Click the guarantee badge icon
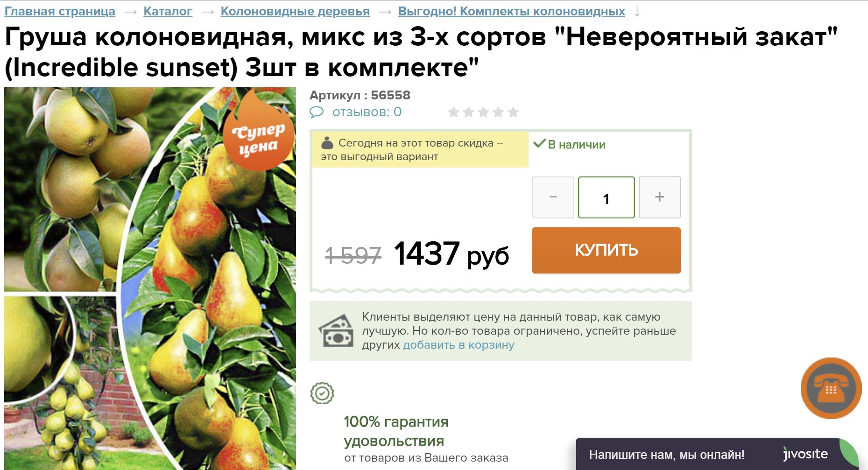 coord(322,393)
